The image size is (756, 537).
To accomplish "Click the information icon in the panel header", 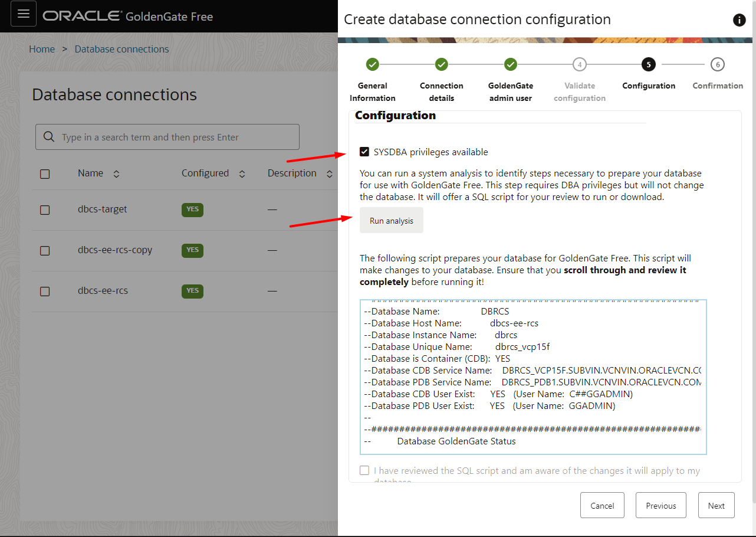I will [739, 19].
